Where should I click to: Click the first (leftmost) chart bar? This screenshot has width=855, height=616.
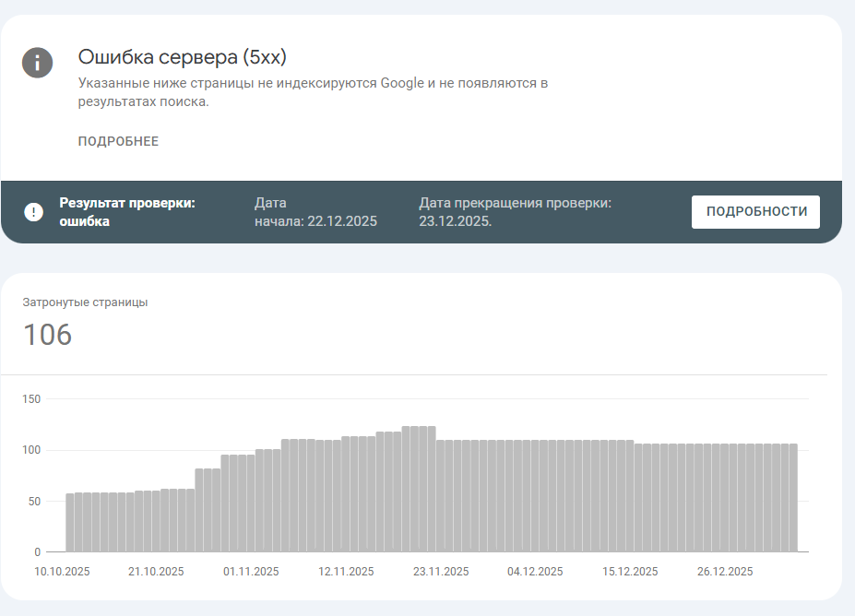click(70, 523)
